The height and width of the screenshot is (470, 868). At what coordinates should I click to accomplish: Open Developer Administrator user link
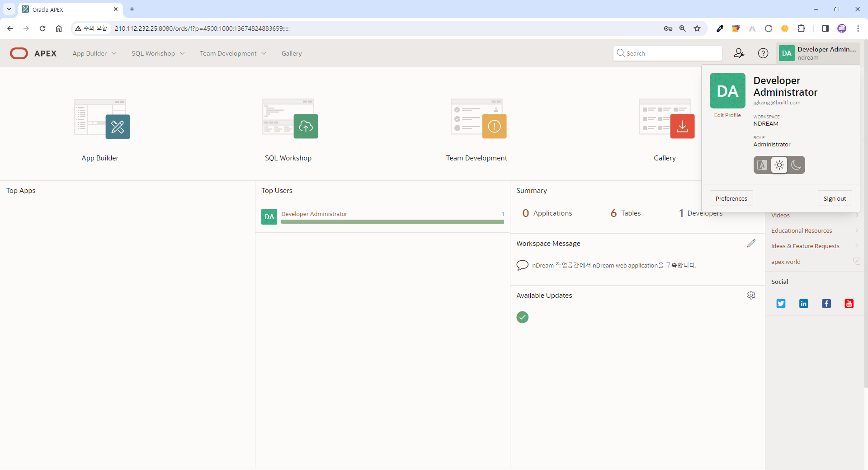(314, 214)
